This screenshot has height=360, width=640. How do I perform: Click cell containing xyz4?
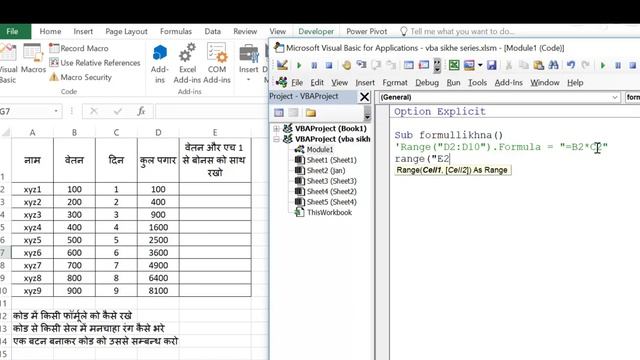pyautogui.click(x=33, y=227)
